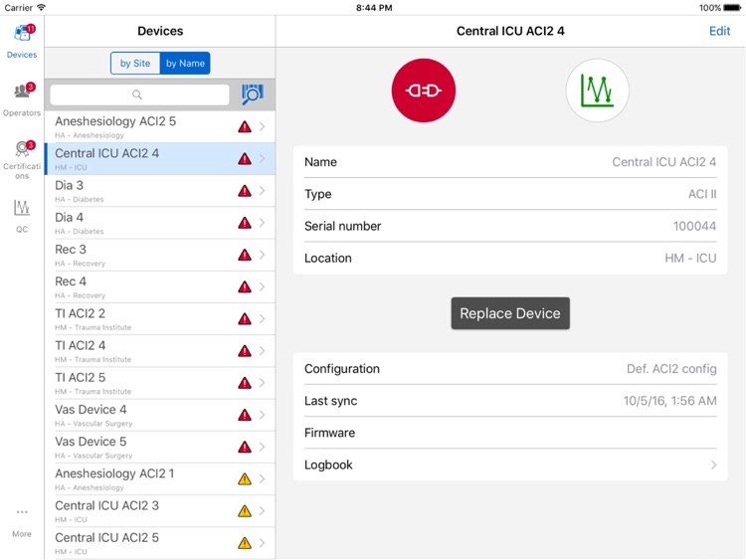Open Logbook disclosure chevron

[x=713, y=465]
